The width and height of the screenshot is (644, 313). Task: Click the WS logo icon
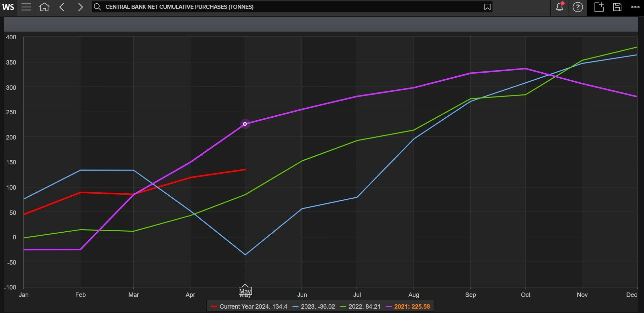(x=8, y=7)
